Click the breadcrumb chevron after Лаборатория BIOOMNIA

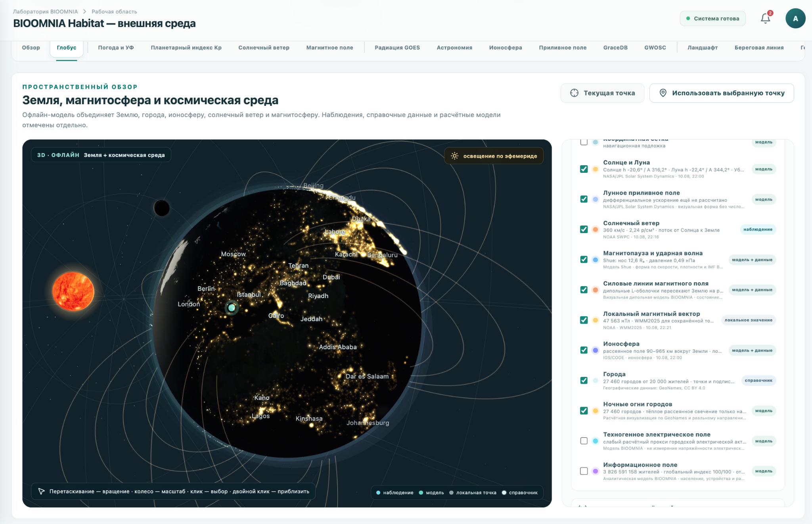[84, 11]
